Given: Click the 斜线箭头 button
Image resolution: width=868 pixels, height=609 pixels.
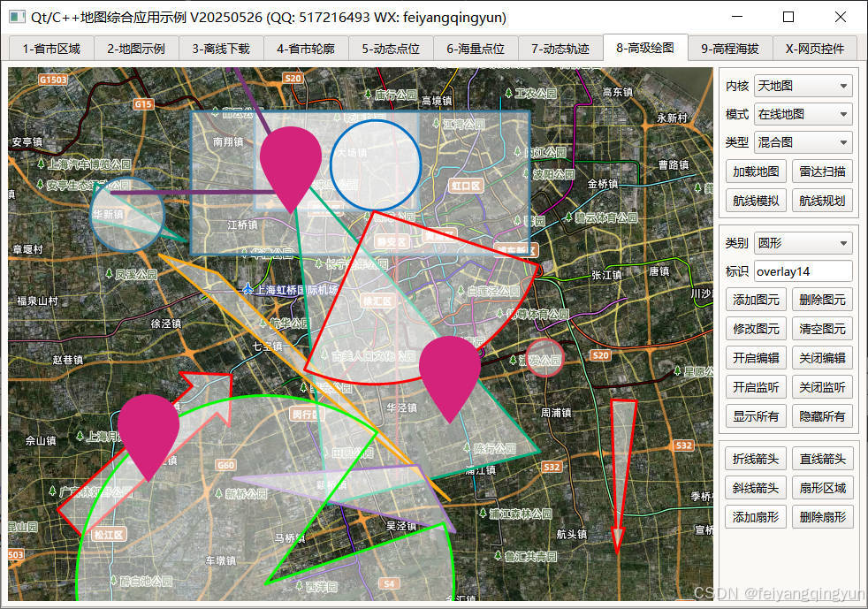Looking at the screenshot, I should (756, 488).
